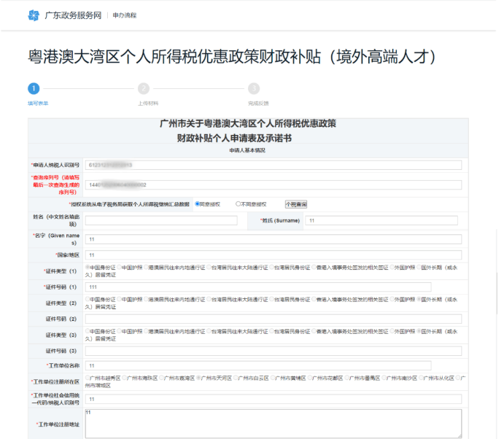504x439 pixels.
Task: Click the step 3 circle 完成反馈
Action: click(x=253, y=88)
